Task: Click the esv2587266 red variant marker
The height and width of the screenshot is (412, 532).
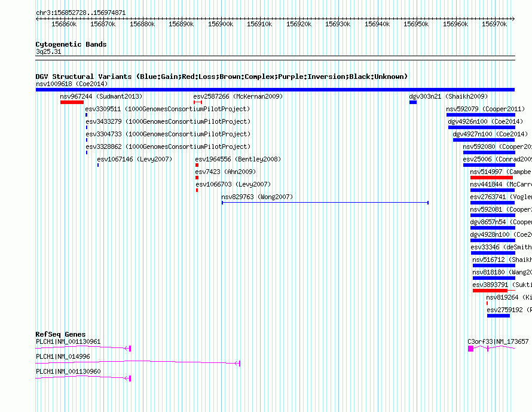Action: (198, 102)
